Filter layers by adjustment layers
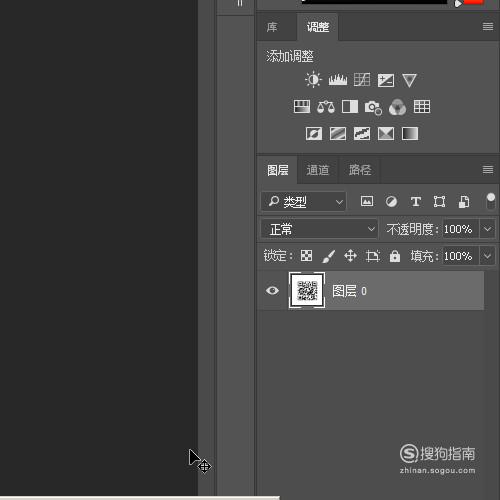Image resolution: width=500 pixels, height=500 pixels. tap(391, 201)
